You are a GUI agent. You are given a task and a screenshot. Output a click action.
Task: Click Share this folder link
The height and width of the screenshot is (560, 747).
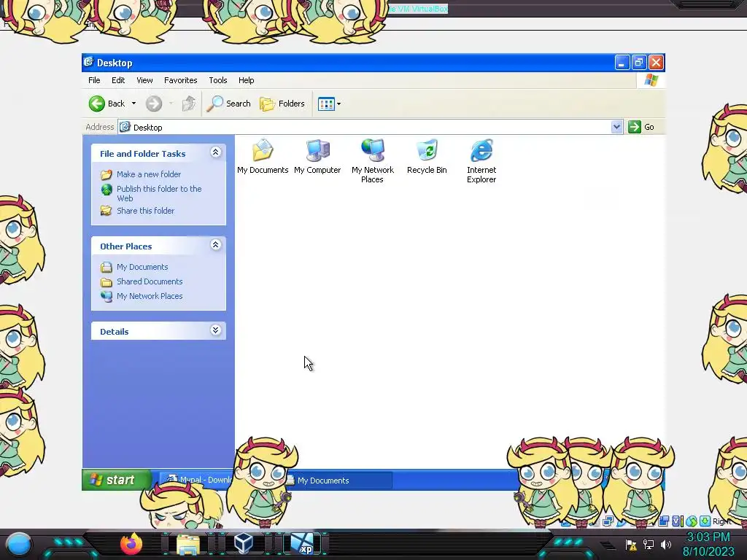(145, 211)
